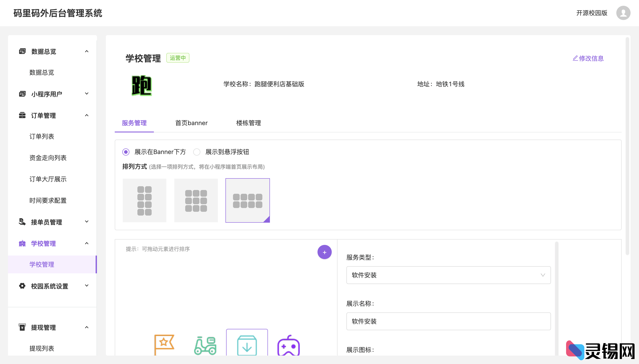Viewport: 639px width, 364px height.
Task: Switch to the 首页banner tab
Action: (x=192, y=123)
